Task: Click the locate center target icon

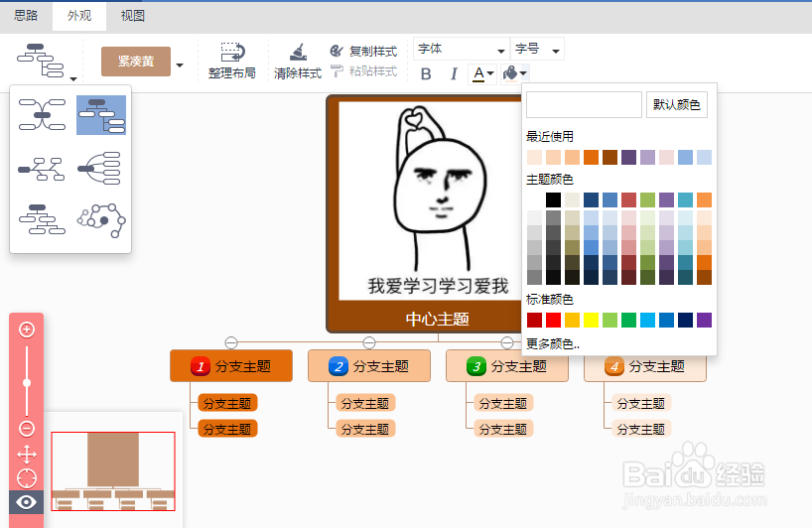Action: tap(27, 478)
